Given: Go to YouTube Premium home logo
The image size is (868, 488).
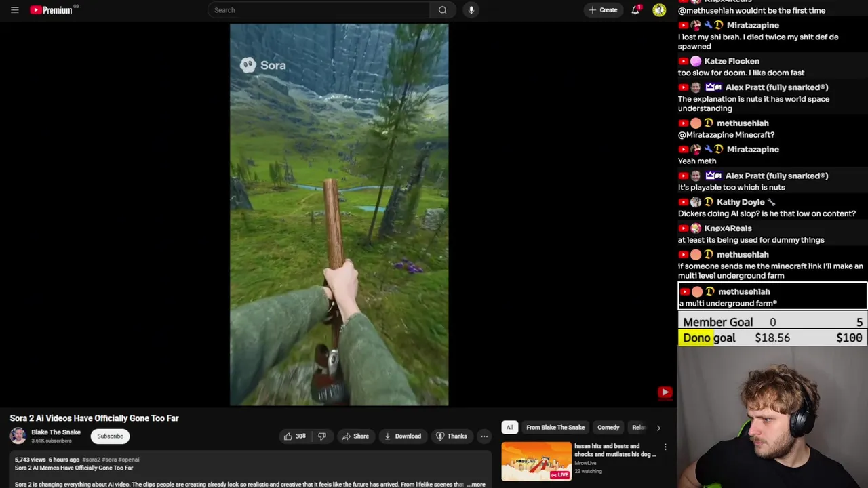Looking at the screenshot, I should (x=52, y=10).
